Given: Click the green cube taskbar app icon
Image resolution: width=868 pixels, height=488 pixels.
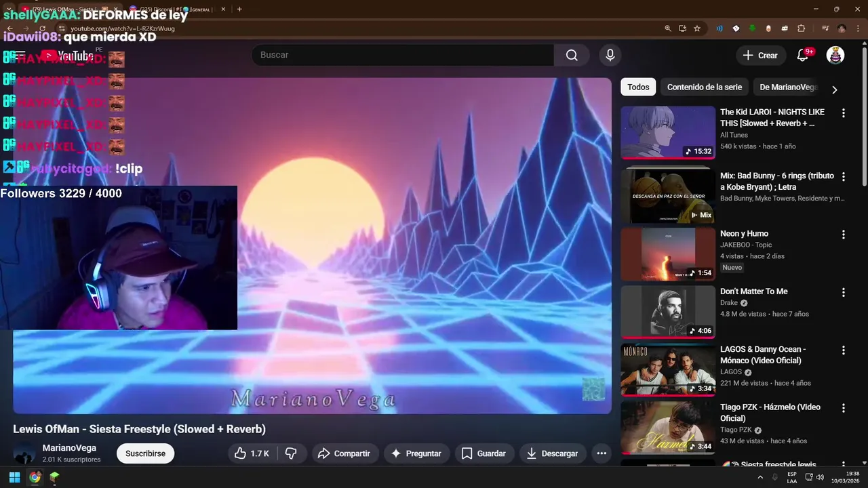Looking at the screenshot, I should click(x=54, y=477).
